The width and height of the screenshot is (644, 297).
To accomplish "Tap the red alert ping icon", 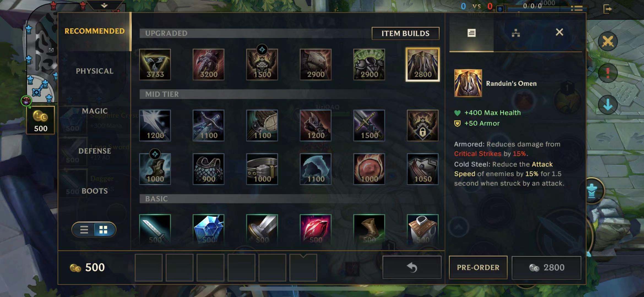I will pyautogui.click(x=608, y=73).
